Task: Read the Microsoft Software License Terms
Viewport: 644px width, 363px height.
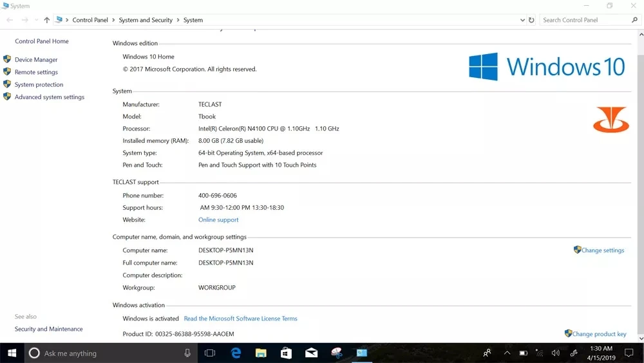Action: [240, 318]
